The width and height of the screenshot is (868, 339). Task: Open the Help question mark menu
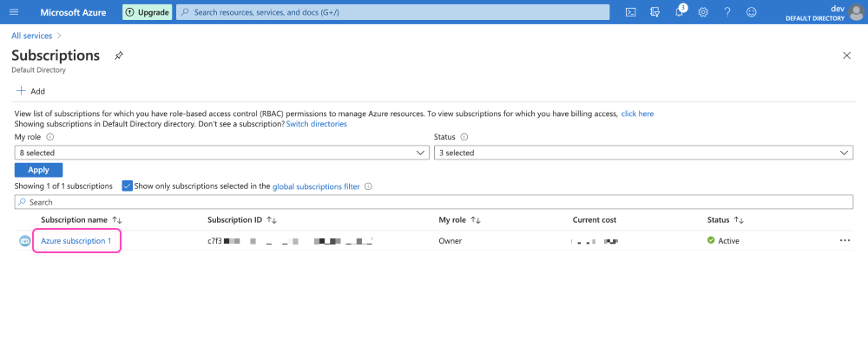727,12
